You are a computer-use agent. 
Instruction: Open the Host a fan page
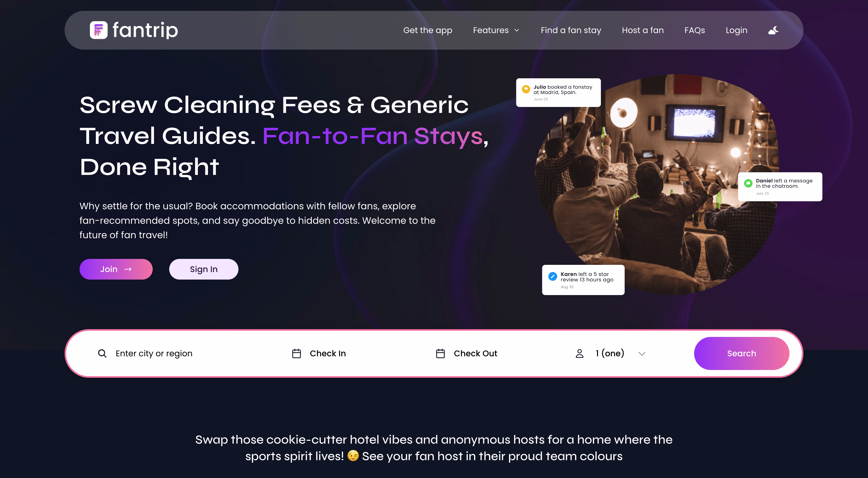coord(642,30)
